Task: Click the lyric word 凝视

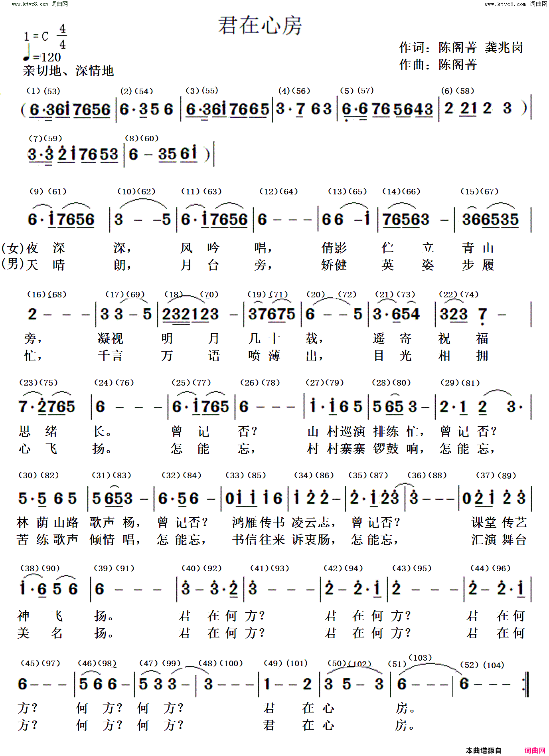Action: pos(111,338)
